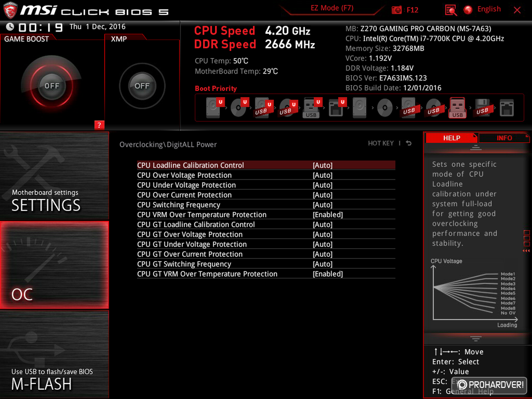Take a screenshot with the F12 camera icon
Viewport: 532px width, 399px height.
click(397, 10)
